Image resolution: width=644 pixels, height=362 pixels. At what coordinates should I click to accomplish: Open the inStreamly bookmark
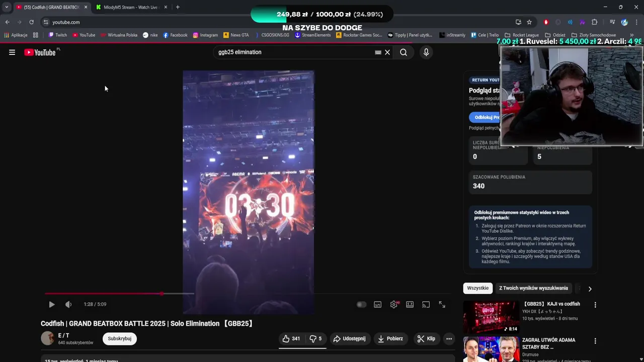[x=452, y=35]
